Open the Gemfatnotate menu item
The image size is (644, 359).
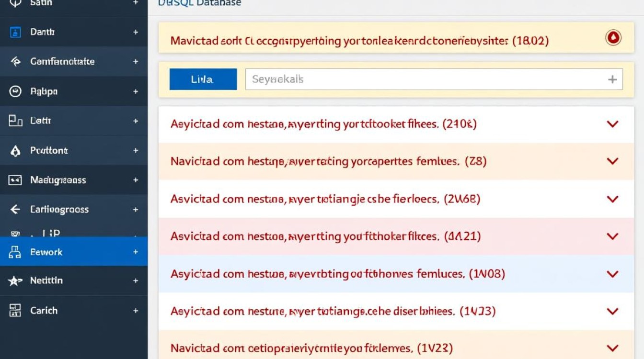[x=74, y=62]
